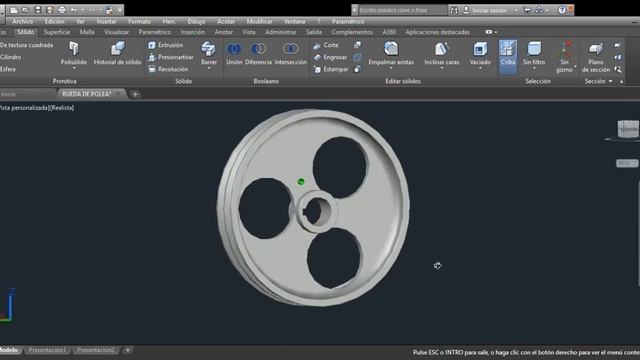The height and width of the screenshot is (360, 640).
Task: Open the Modificar menu
Action: (259, 21)
